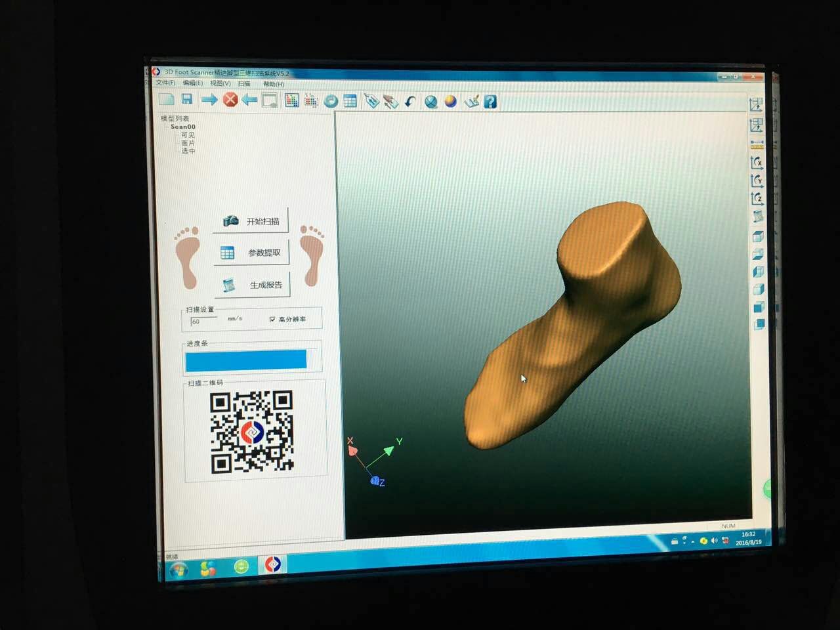Click the 3D Foot Scanner taskbar icon
The height and width of the screenshot is (630, 840).
click(x=273, y=564)
